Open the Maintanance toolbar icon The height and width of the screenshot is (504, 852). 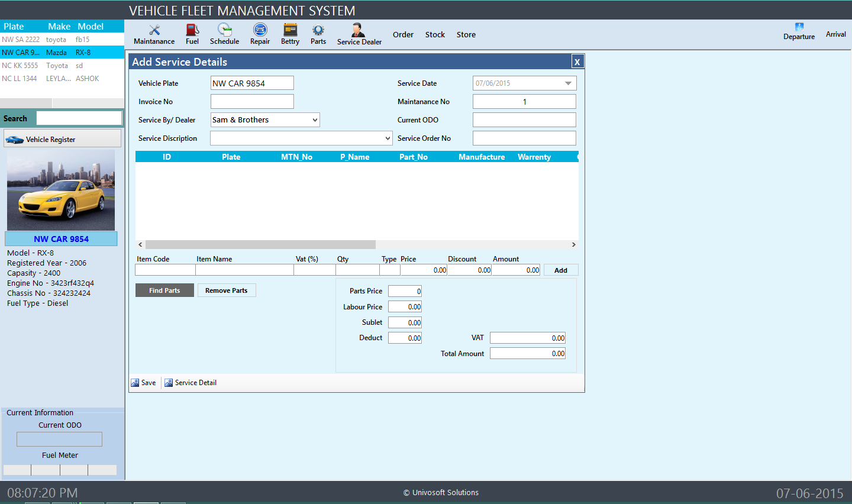pos(154,31)
